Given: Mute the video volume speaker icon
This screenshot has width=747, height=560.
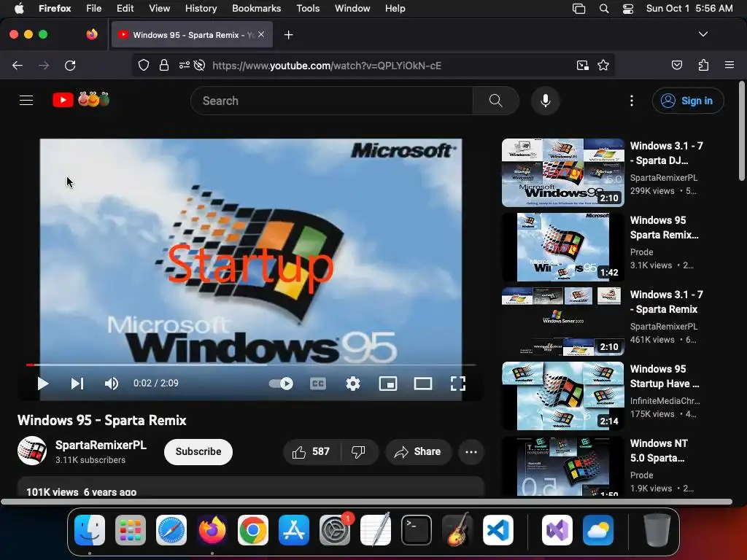Looking at the screenshot, I should coord(112,384).
